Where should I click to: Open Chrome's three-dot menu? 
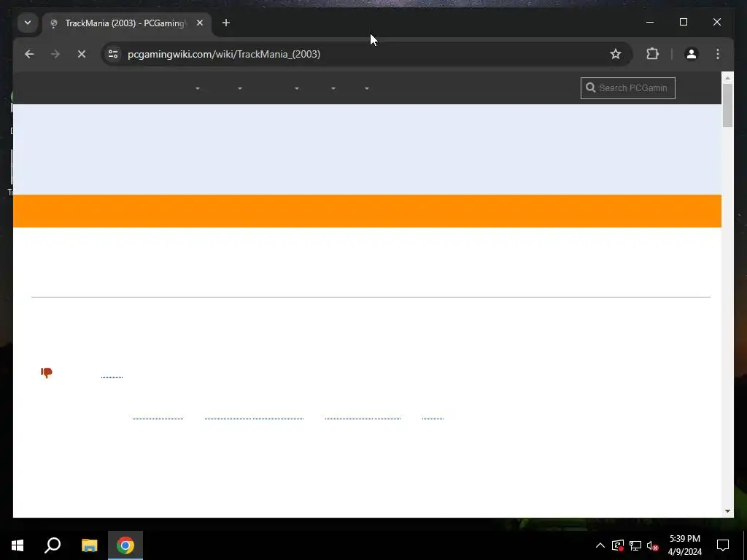point(718,54)
